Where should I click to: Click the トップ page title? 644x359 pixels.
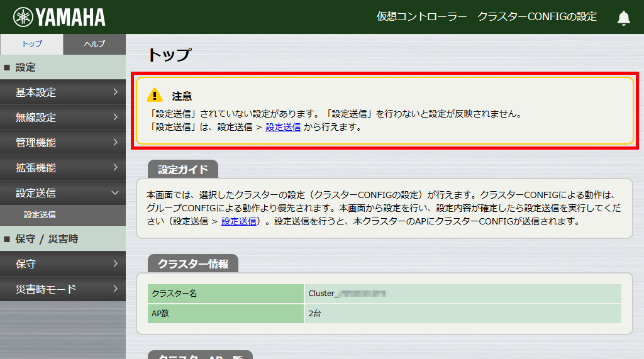click(170, 55)
